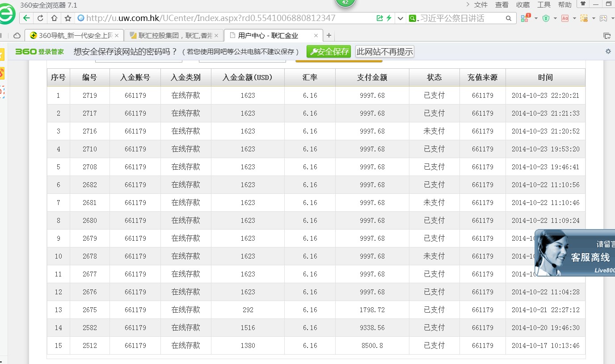The height and width of the screenshot is (364, 615).
Task: Click 入金金额 value 292 in row 13
Action: tap(248, 310)
